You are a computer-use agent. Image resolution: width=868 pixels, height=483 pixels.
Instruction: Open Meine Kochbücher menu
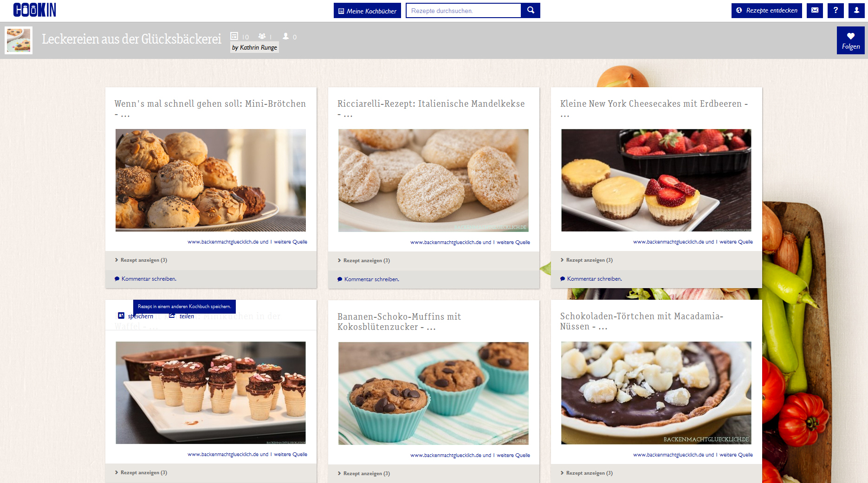pyautogui.click(x=367, y=11)
